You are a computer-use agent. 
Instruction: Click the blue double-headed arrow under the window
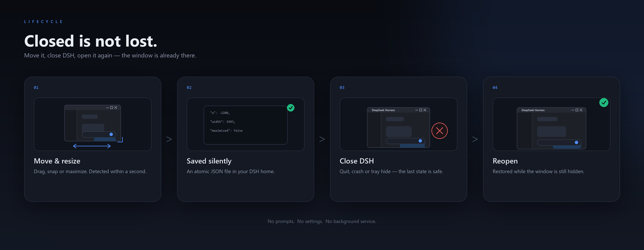(92, 146)
